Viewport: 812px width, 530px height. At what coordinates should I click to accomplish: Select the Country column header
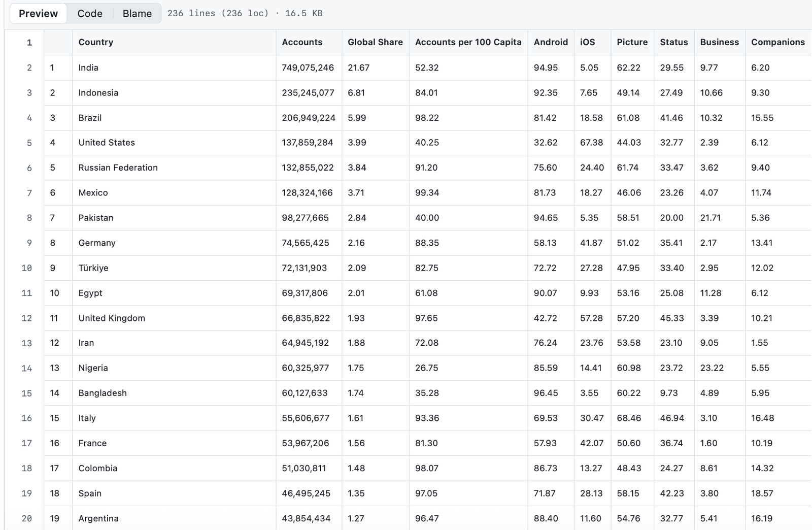click(174, 42)
